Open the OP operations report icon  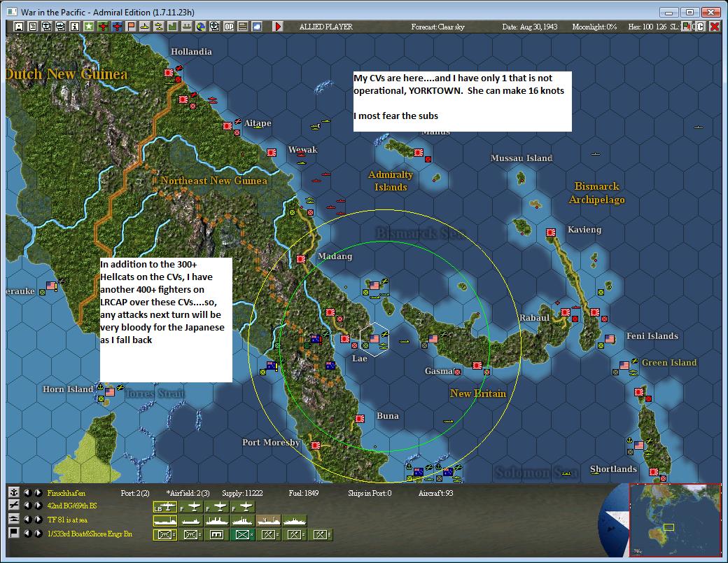click(x=229, y=27)
